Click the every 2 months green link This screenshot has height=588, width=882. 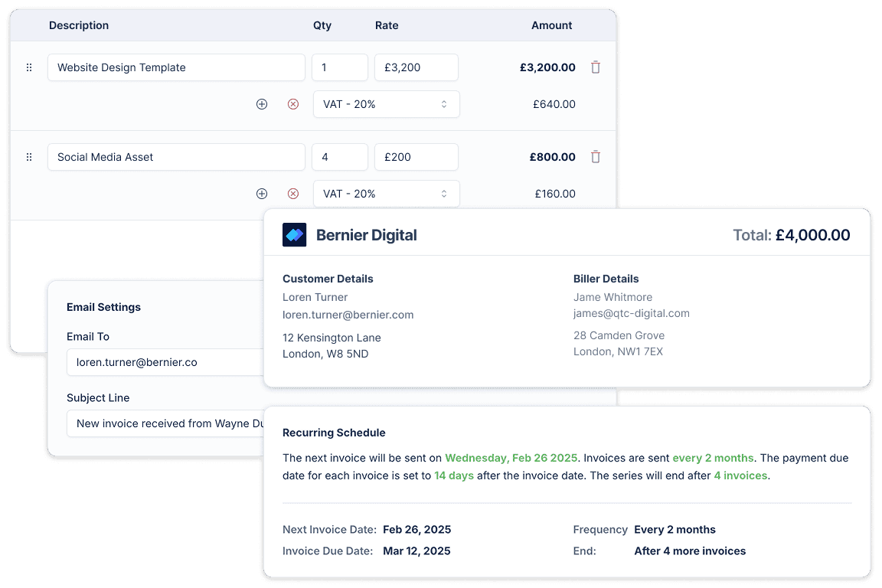tap(713, 458)
